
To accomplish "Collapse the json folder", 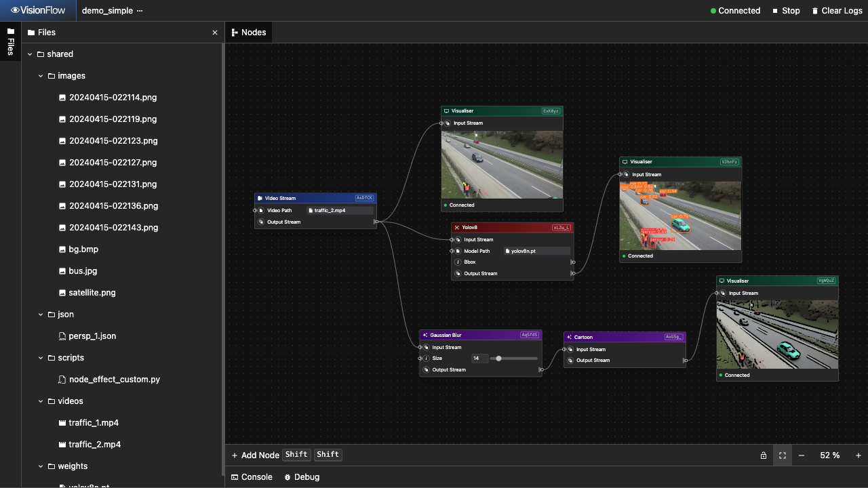I will point(41,314).
